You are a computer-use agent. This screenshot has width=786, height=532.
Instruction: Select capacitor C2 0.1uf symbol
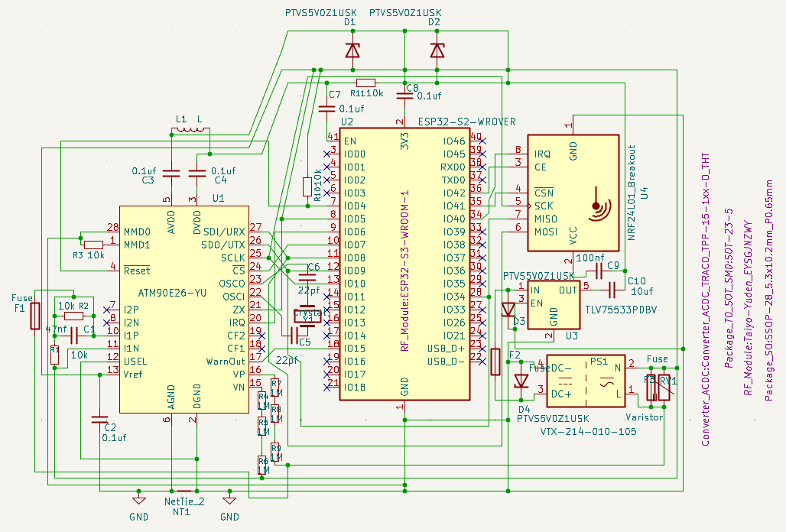(99, 420)
